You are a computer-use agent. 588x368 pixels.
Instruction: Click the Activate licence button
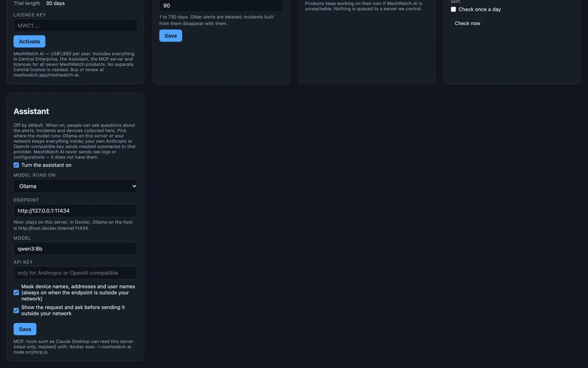tap(29, 42)
